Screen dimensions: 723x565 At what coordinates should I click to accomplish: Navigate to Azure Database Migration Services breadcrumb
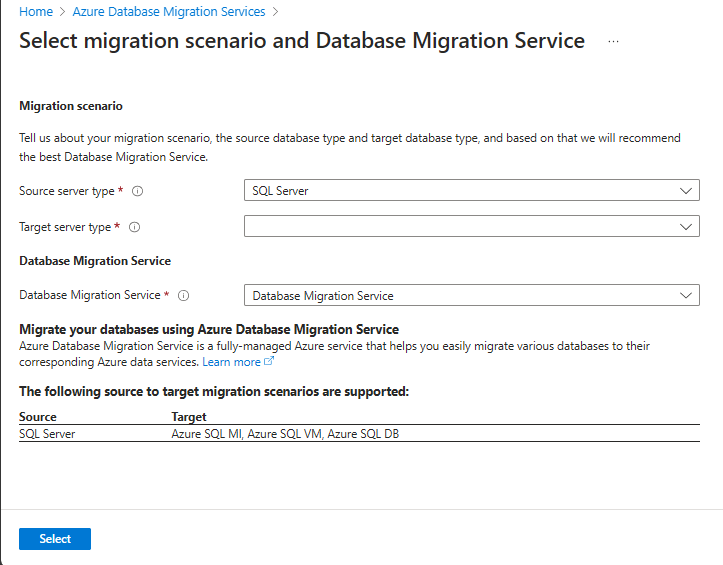[x=169, y=12]
